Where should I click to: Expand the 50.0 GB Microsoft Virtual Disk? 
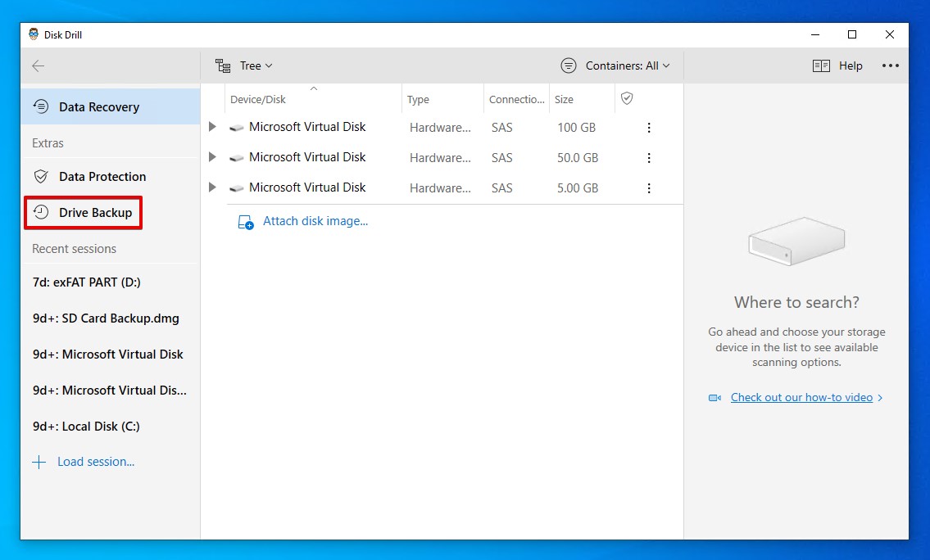[x=212, y=157]
